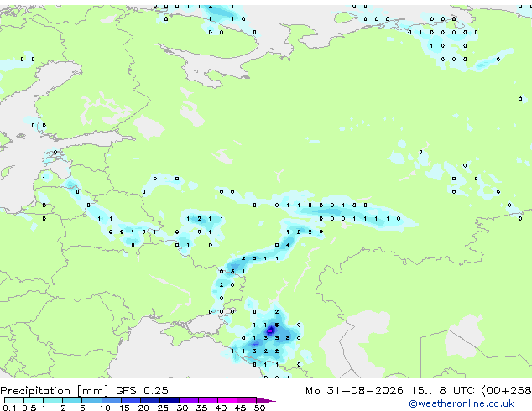Click the legend tick label "50"

coord(259,408)
